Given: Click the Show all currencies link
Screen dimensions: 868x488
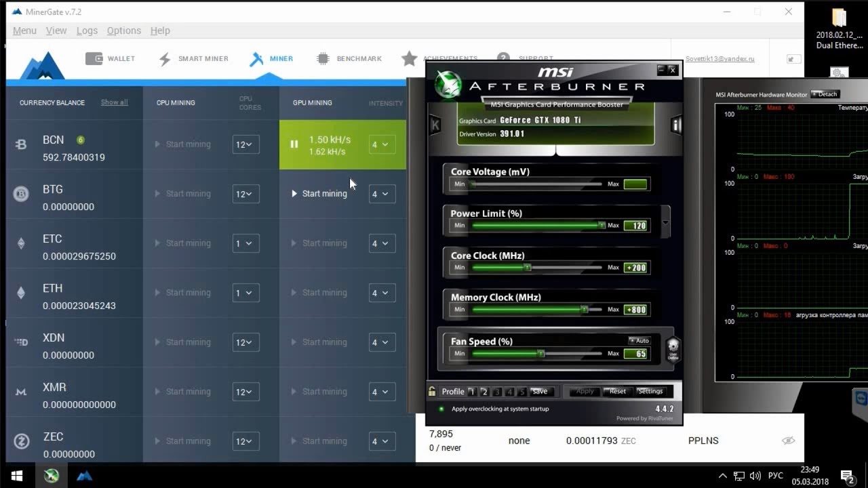Looking at the screenshot, I should coord(114,102).
